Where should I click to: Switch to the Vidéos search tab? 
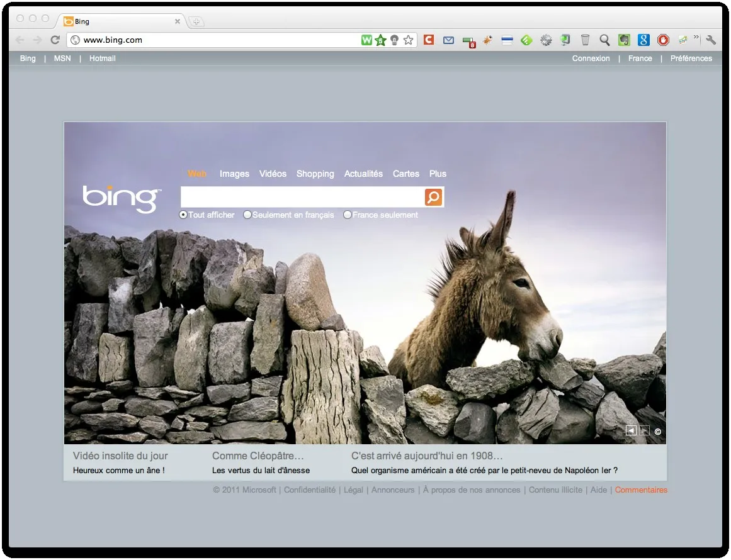click(x=273, y=174)
